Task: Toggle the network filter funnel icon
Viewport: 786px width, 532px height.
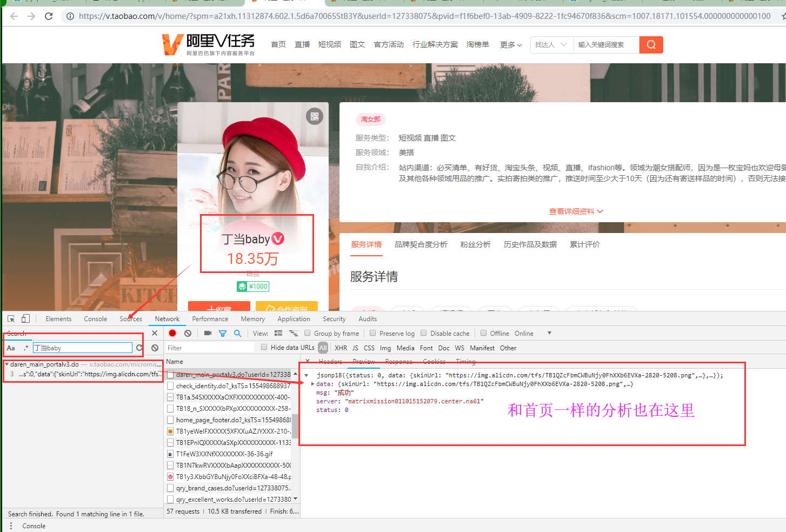Action: (223, 334)
